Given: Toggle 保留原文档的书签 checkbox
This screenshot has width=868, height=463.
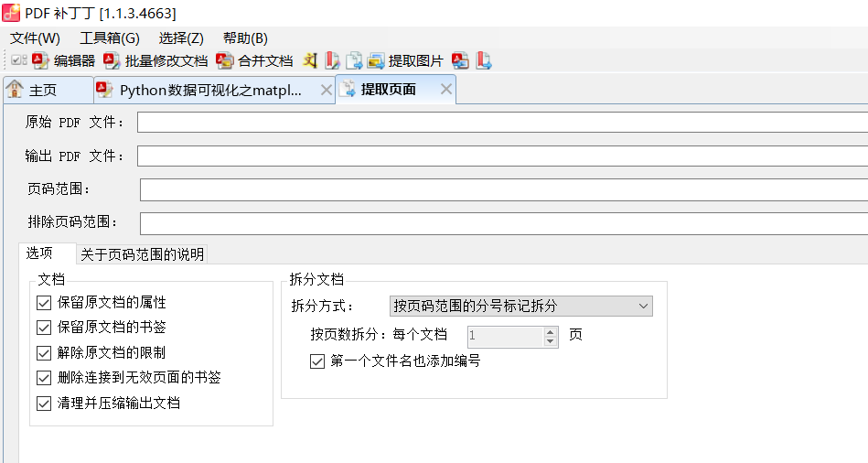Looking at the screenshot, I should pos(44,328).
